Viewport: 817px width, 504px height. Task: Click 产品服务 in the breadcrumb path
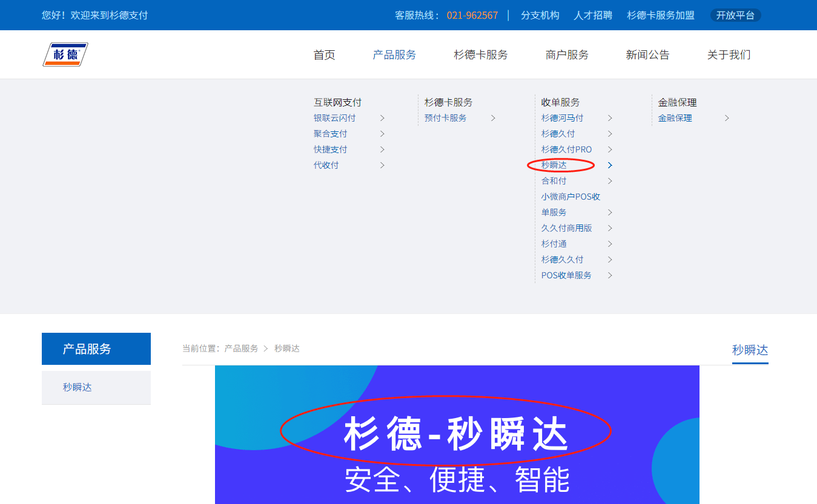[241, 349]
